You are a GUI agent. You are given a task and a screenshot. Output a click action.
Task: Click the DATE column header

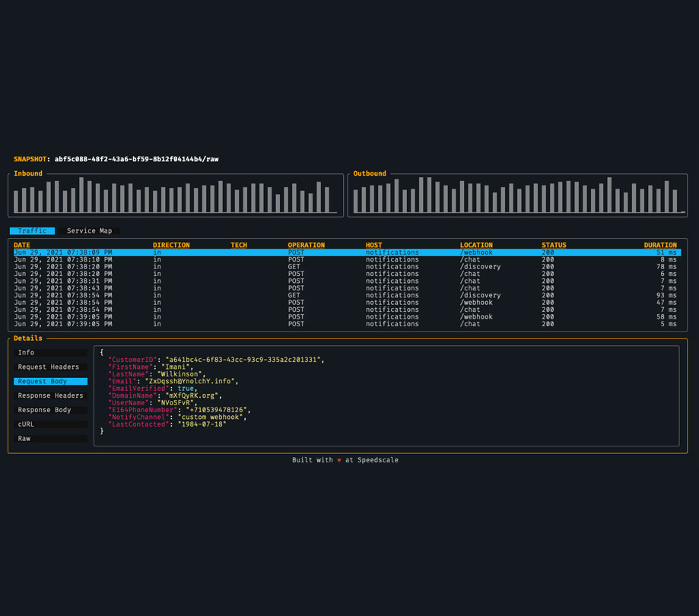pos(22,245)
